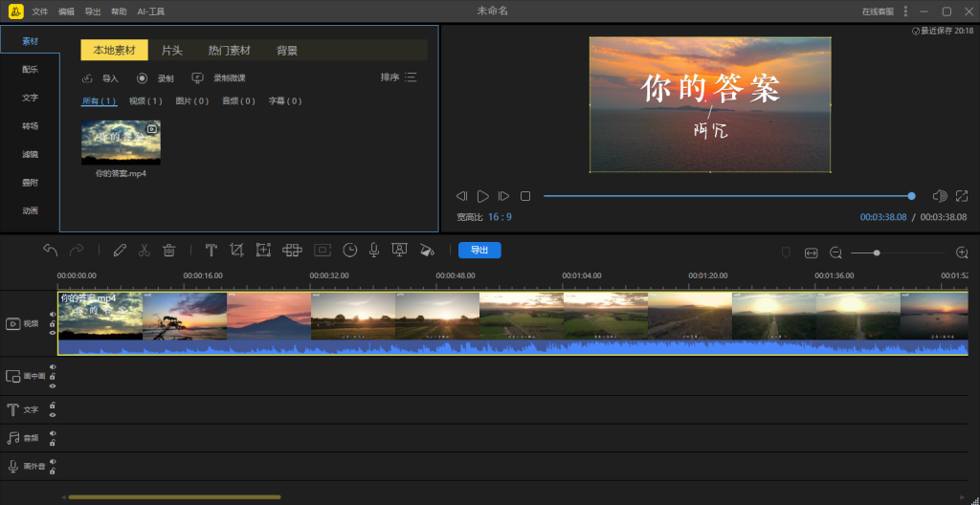This screenshot has height=505, width=980.
Task: Click the undo arrow icon
Action: coord(51,251)
